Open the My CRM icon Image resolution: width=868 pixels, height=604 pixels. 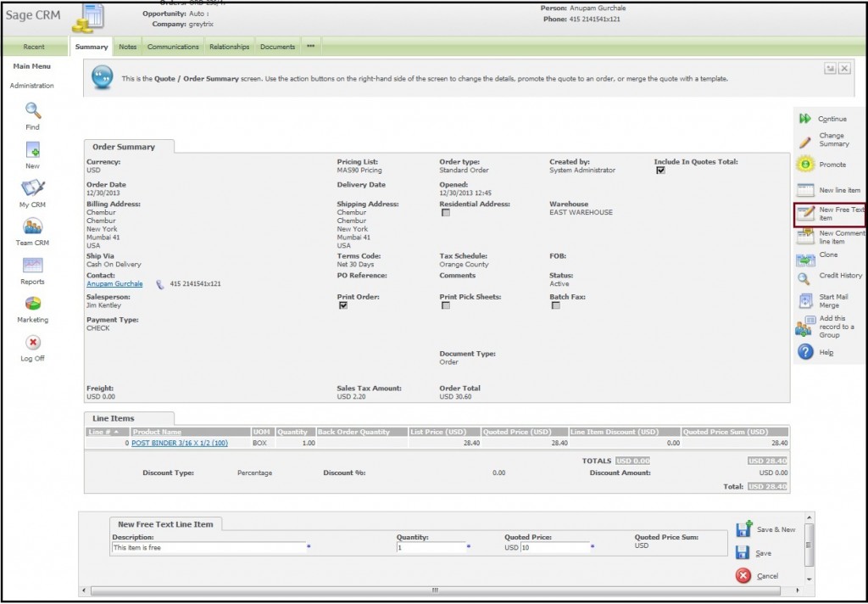33,187
